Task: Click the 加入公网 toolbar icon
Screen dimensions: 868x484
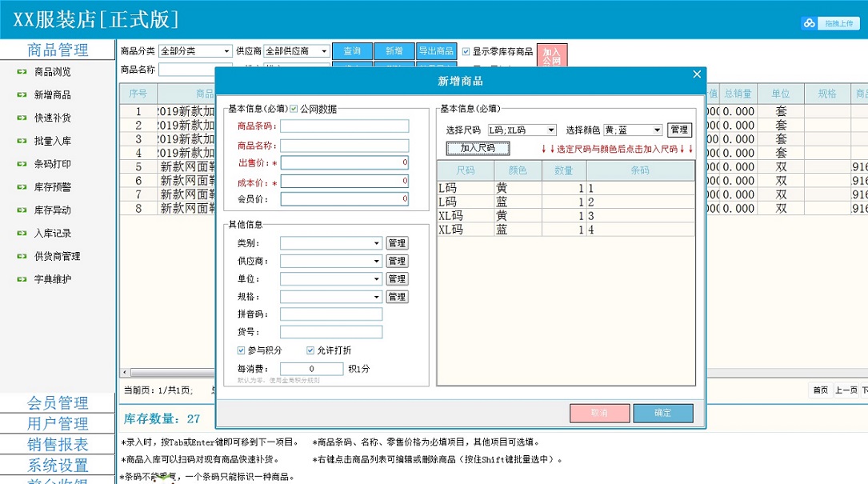Action: 552,54
